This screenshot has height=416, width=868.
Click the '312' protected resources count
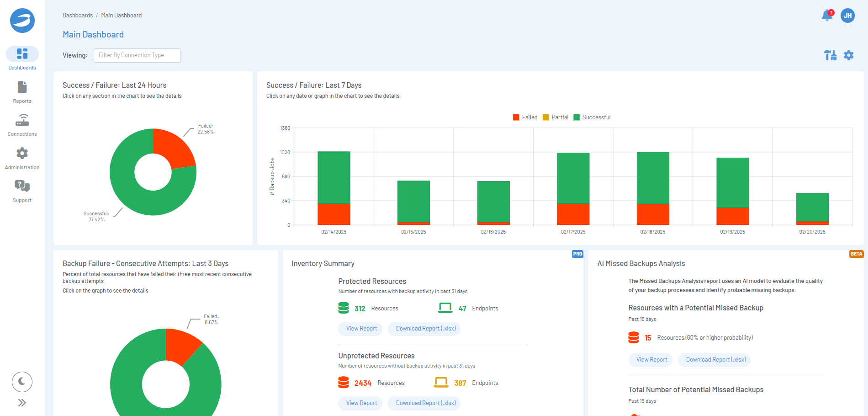click(360, 309)
